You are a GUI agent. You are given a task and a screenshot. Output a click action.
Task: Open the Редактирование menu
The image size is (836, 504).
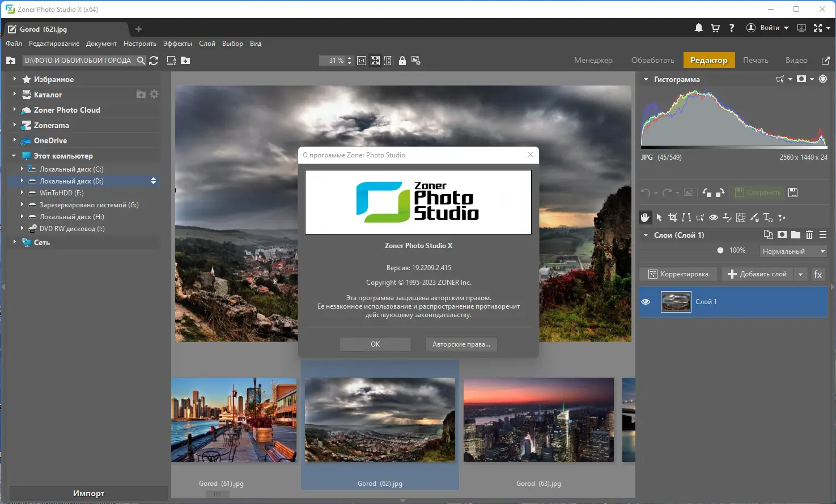pyautogui.click(x=54, y=44)
